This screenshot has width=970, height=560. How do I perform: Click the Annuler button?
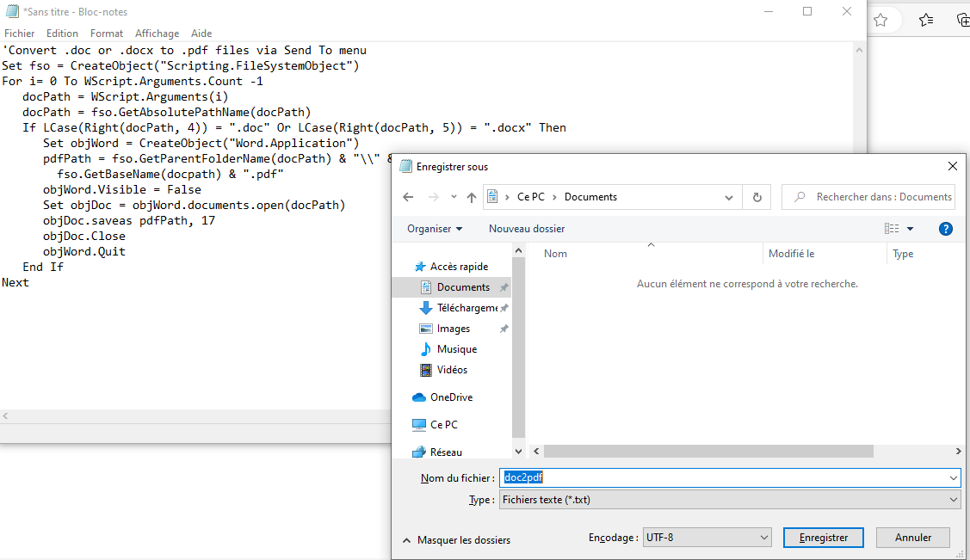pyautogui.click(x=913, y=538)
